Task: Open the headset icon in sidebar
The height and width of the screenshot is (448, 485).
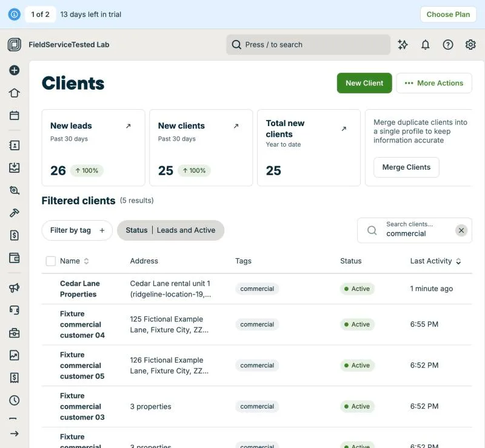Action: [14, 310]
